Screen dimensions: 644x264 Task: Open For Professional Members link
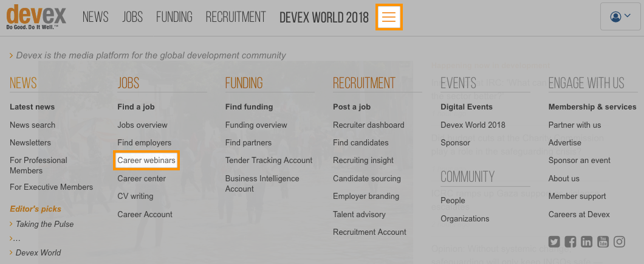point(39,165)
